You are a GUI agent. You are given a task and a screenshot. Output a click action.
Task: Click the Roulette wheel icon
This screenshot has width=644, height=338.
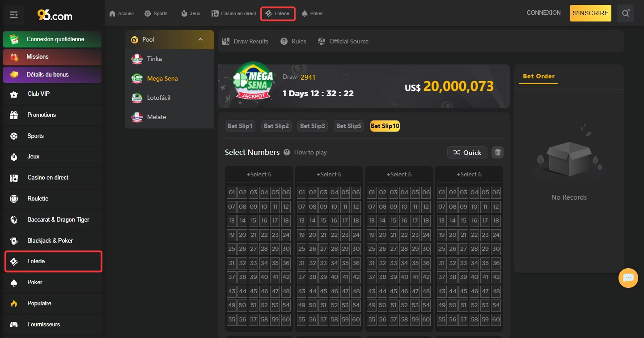pos(14,199)
